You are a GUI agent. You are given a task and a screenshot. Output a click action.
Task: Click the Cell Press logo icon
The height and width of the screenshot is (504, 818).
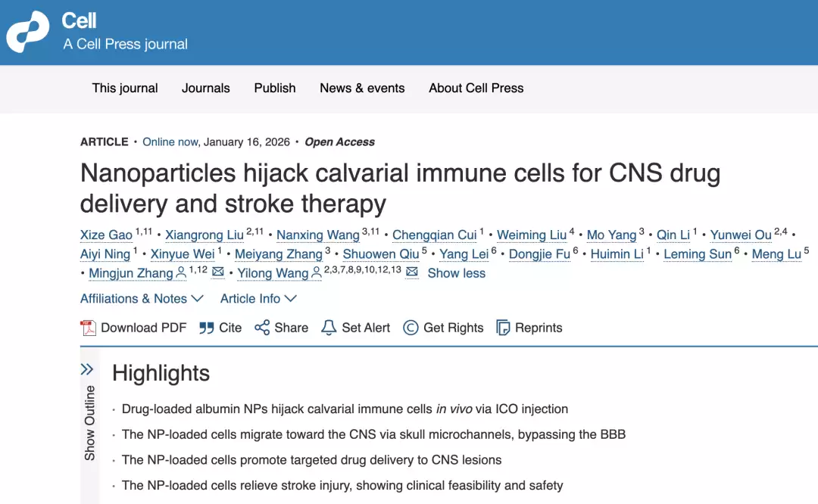pos(28,32)
